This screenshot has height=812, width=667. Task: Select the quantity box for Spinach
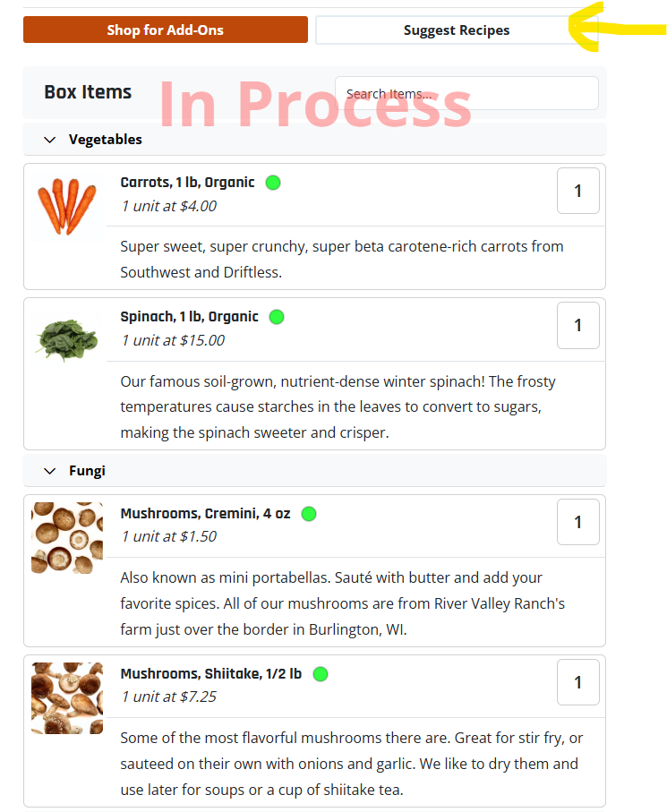pyautogui.click(x=578, y=325)
